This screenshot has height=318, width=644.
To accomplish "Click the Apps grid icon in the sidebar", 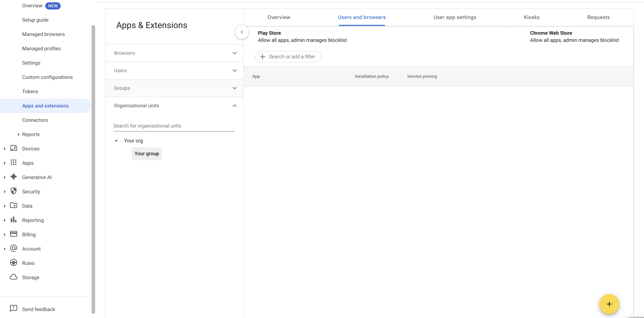I will click(x=13, y=163).
